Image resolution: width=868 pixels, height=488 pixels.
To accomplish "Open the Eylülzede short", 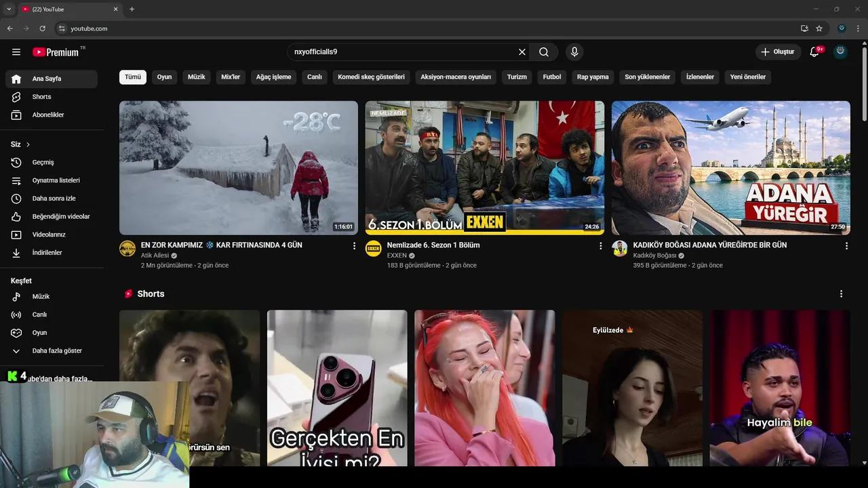I will 632,388.
